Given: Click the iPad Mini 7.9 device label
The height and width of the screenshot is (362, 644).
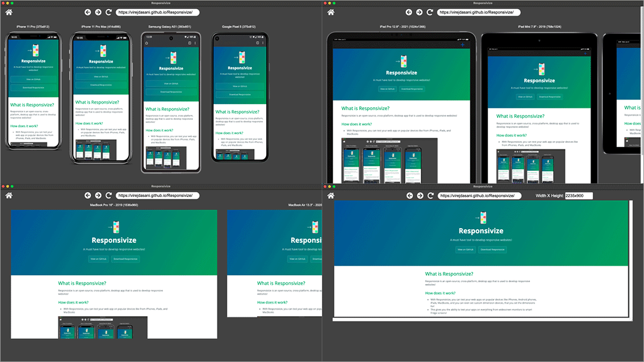Looking at the screenshot, I should tap(540, 27).
